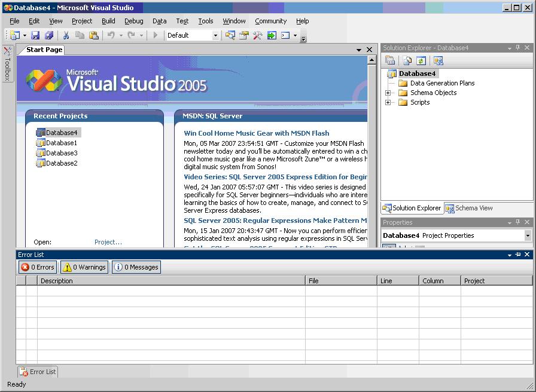Open recent project Database3

pos(57,153)
